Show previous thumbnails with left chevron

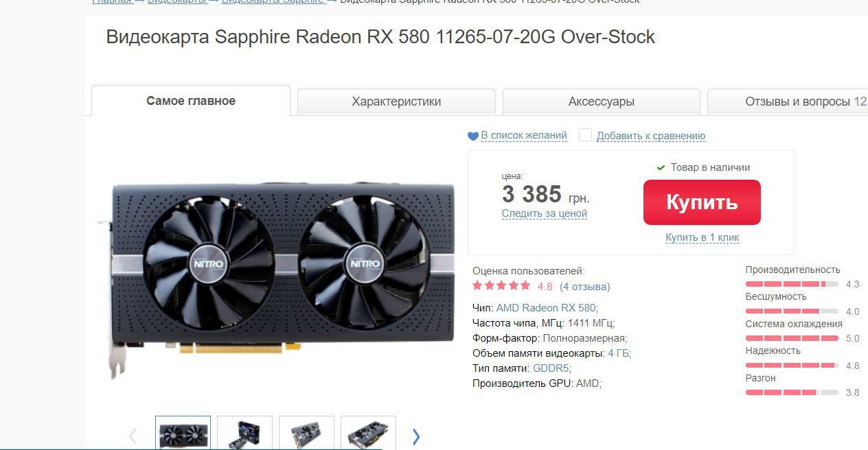click(x=133, y=436)
